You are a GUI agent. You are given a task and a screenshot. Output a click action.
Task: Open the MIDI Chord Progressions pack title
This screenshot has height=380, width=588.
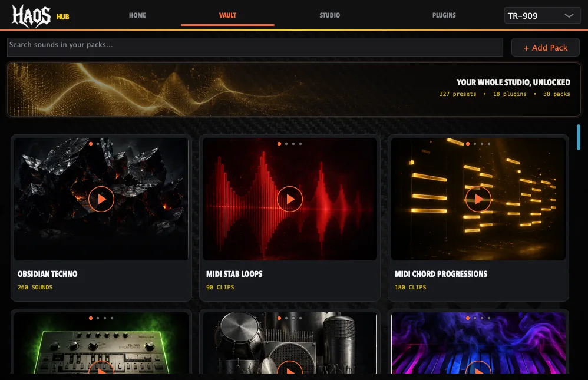(441, 274)
